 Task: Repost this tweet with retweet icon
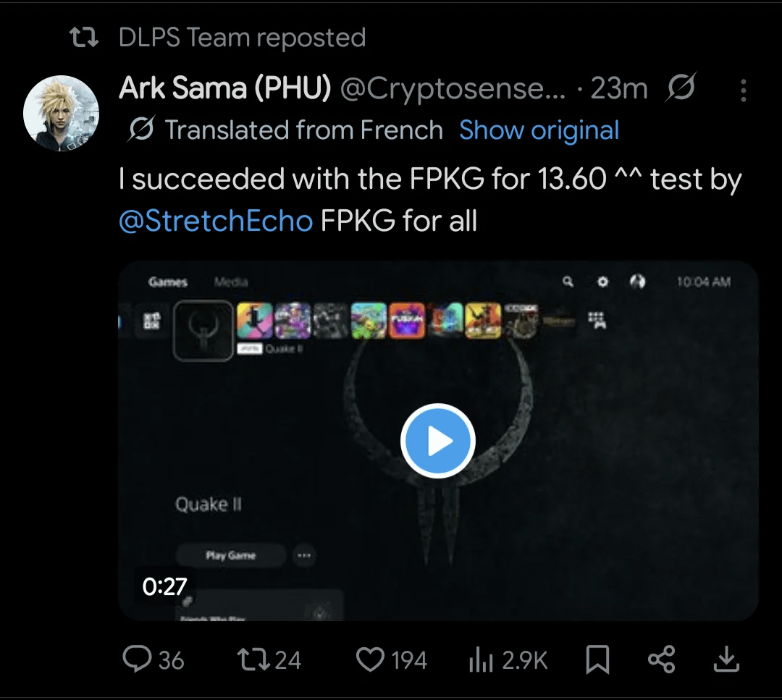253,659
